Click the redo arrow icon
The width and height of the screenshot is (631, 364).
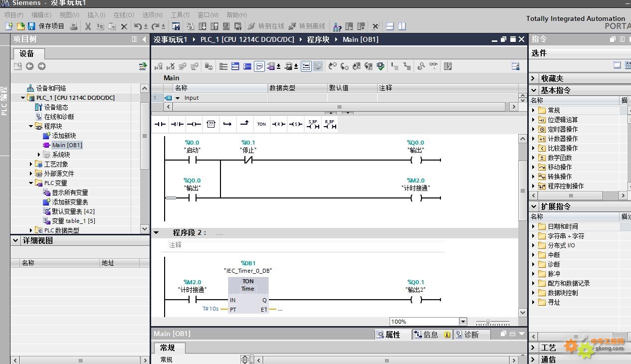(156, 26)
